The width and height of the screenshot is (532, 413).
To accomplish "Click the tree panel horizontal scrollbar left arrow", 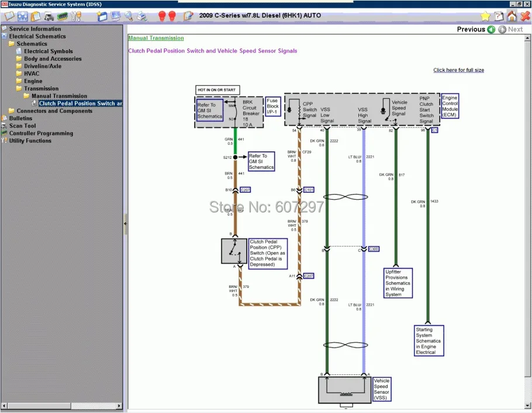I will [5, 405].
